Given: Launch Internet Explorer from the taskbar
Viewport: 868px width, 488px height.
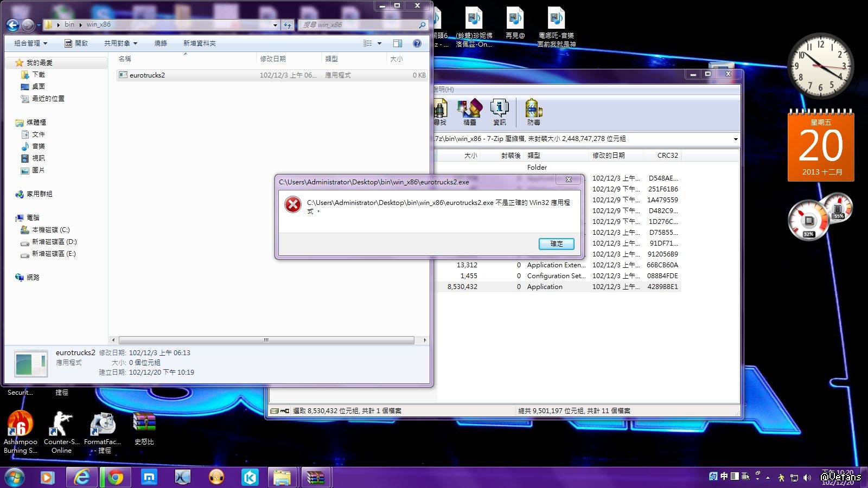Looking at the screenshot, I should [x=82, y=477].
